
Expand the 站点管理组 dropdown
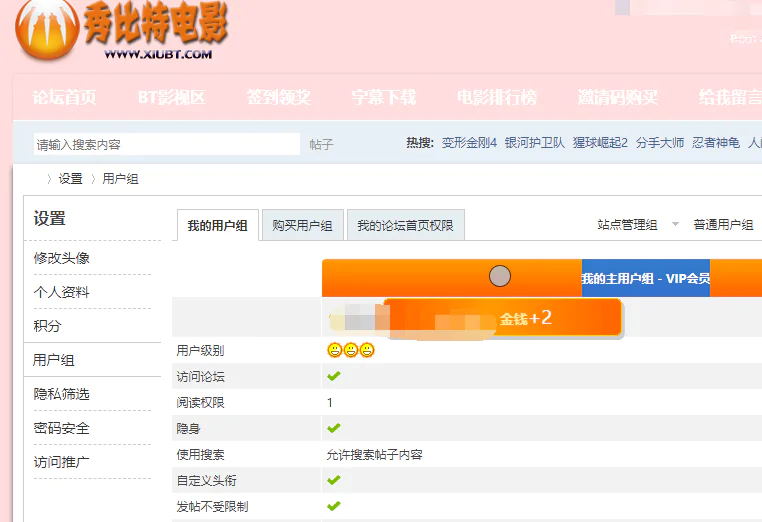pos(638,225)
